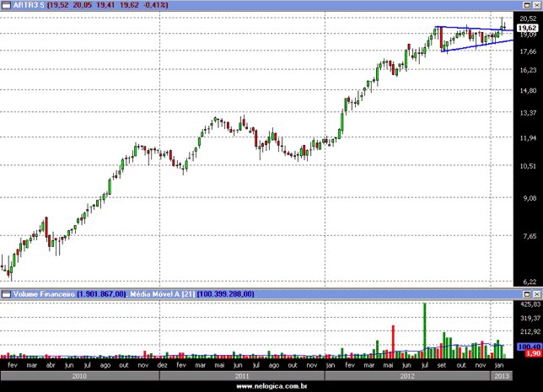Click the ARTR3 chart window icon

tap(6, 5)
